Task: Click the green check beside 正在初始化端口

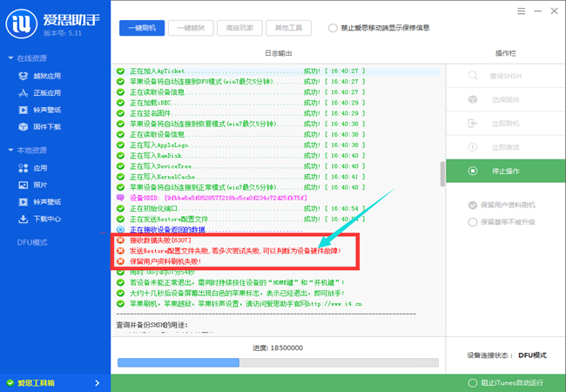Action: pos(120,209)
